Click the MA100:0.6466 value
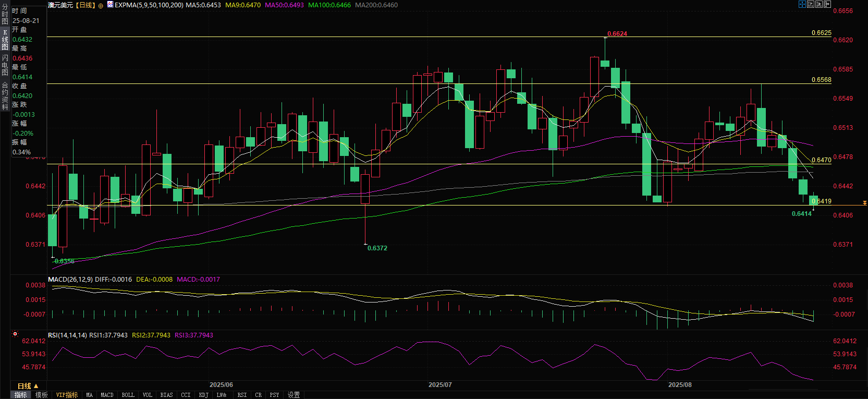 point(329,5)
